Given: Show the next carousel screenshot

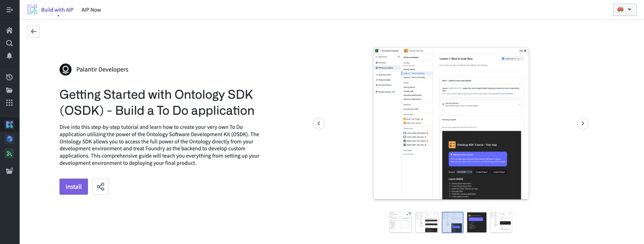Looking at the screenshot, I should (583, 123).
